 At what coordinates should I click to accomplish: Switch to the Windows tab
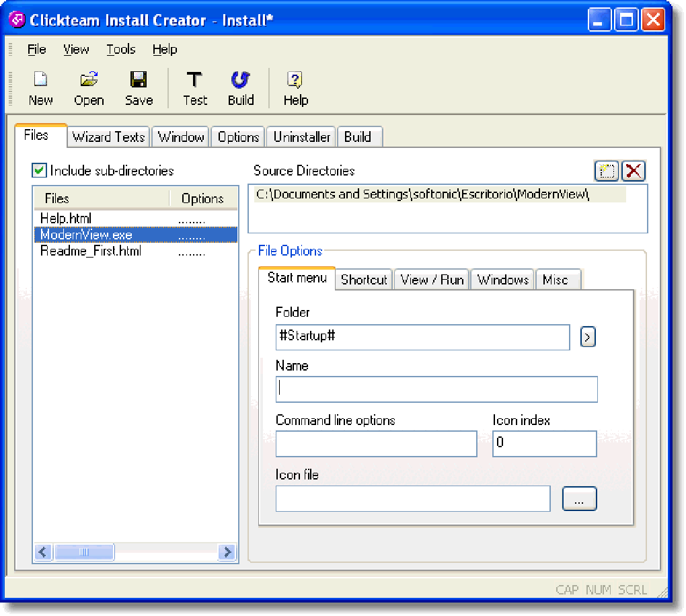503,280
